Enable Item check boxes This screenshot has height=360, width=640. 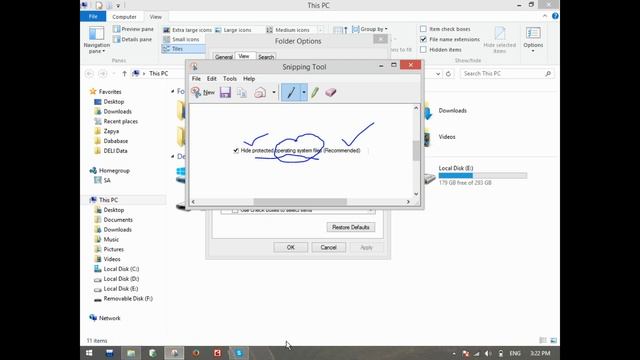423,29
